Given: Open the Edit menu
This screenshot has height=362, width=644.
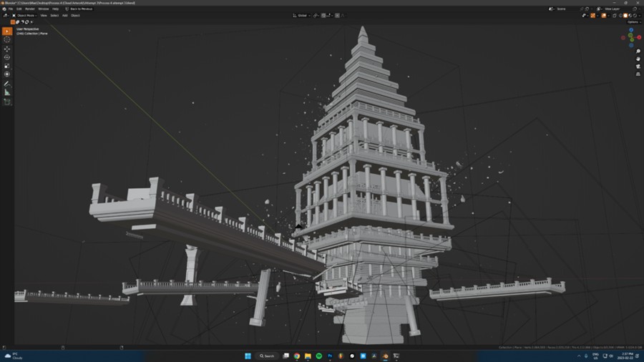Looking at the screenshot, I should (19, 9).
